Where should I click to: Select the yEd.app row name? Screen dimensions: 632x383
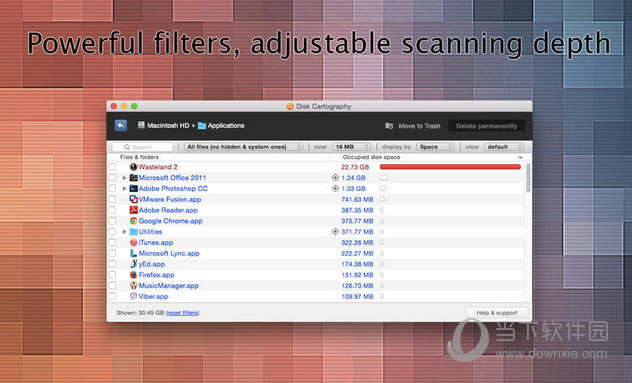(x=152, y=264)
